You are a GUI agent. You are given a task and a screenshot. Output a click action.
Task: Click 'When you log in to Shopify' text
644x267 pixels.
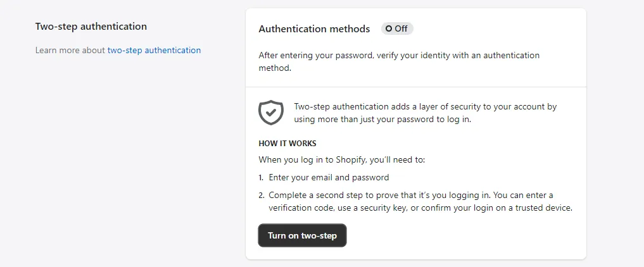(x=342, y=159)
